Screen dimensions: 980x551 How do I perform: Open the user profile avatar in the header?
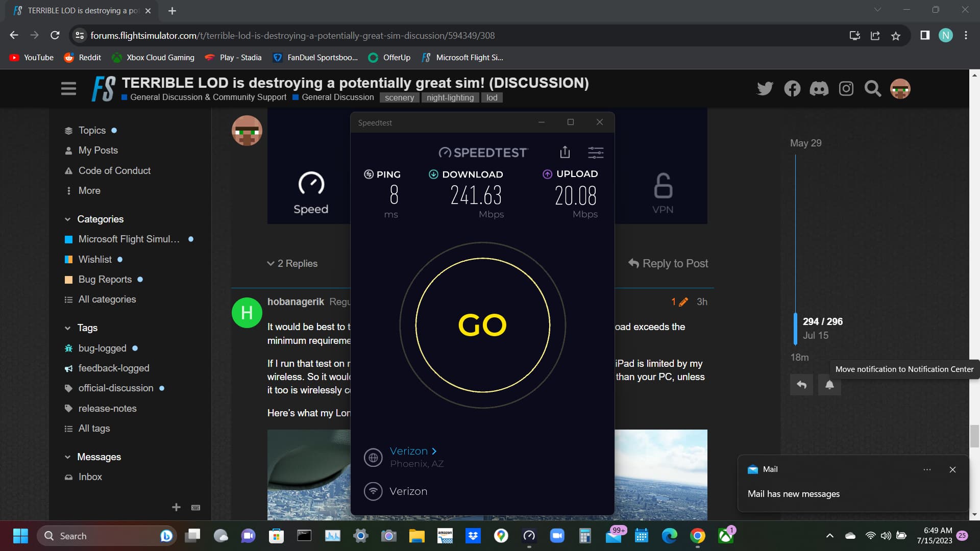(x=900, y=89)
